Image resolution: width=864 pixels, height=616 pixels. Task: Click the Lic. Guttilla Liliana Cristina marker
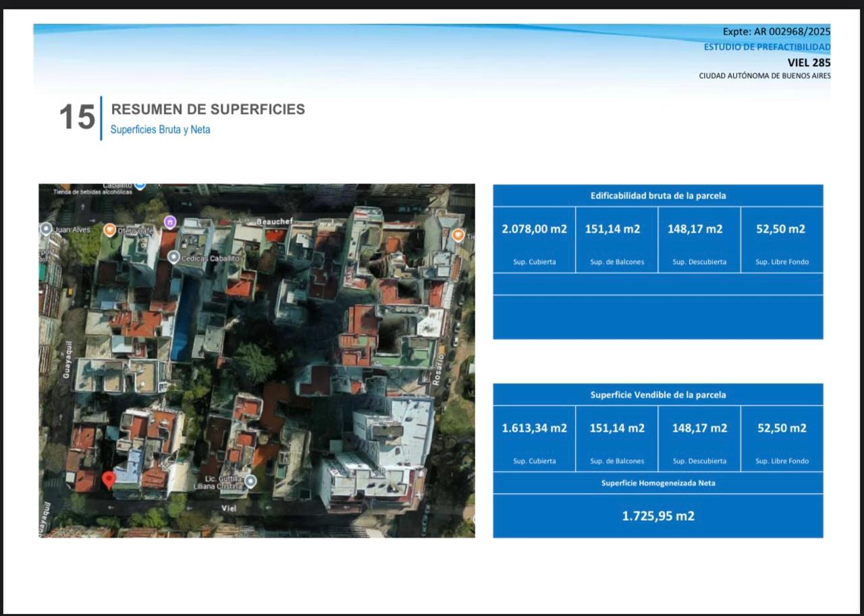[x=250, y=481]
